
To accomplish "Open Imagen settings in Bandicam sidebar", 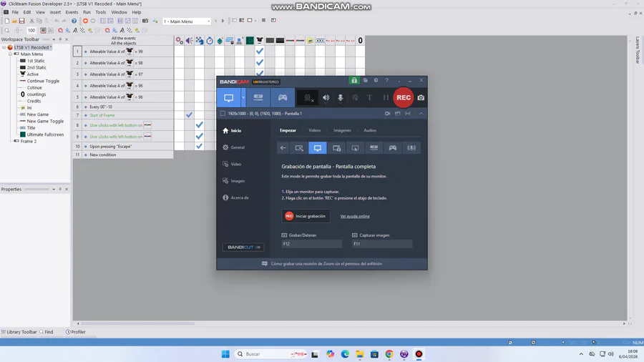I will pyautogui.click(x=234, y=181).
